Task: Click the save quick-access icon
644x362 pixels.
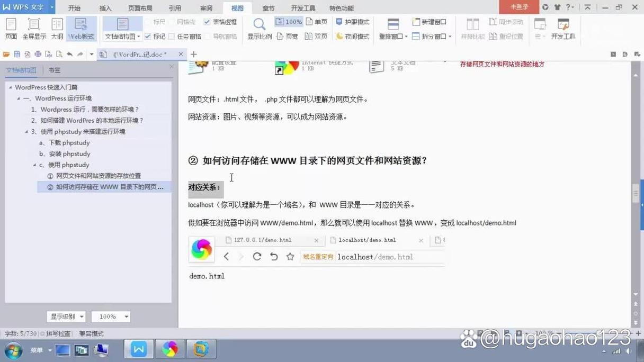Action: point(17,55)
